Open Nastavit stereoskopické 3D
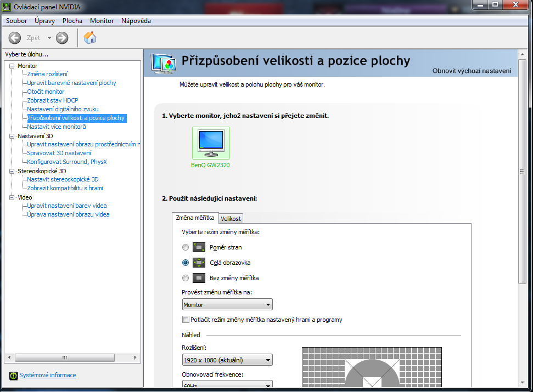Screen dimensions: 533x392 coord(63,179)
